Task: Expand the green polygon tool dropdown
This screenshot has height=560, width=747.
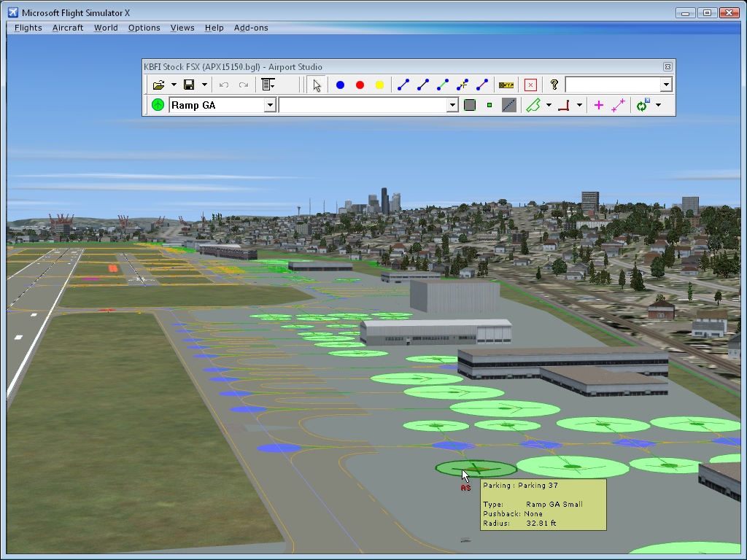Action: pyautogui.click(x=549, y=105)
